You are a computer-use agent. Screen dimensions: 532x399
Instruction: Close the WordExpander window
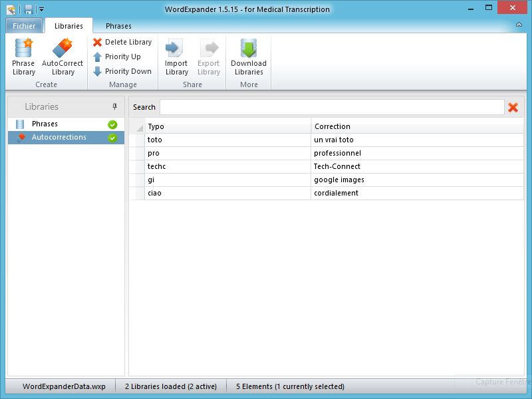tap(512, 7)
